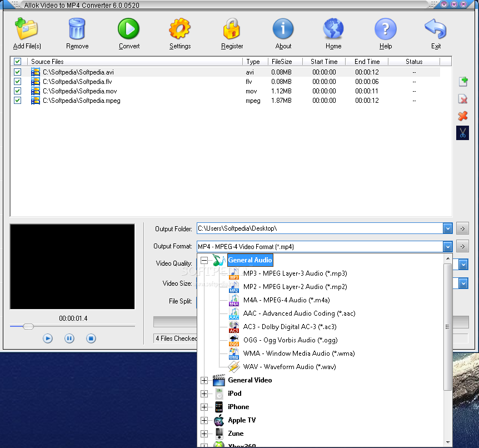The image size is (479, 448).
Task: Click the remove file page icon on sidebar
Action: pos(463,99)
